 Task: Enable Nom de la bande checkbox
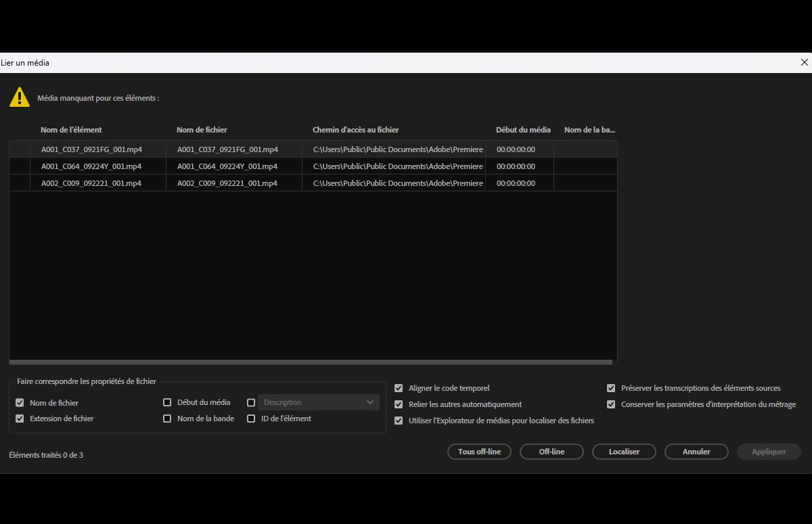[x=167, y=419]
